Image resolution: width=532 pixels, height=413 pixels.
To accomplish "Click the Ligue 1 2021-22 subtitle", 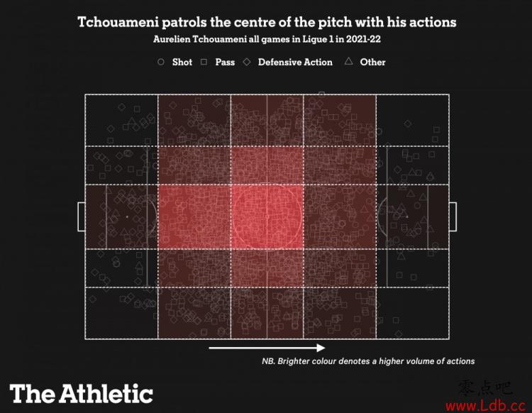I will (x=267, y=40).
